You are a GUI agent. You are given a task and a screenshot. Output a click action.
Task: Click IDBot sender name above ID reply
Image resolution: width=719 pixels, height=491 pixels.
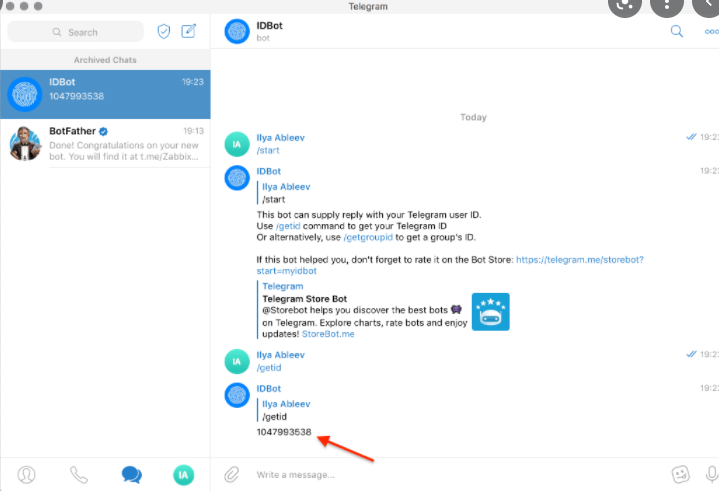(269, 389)
